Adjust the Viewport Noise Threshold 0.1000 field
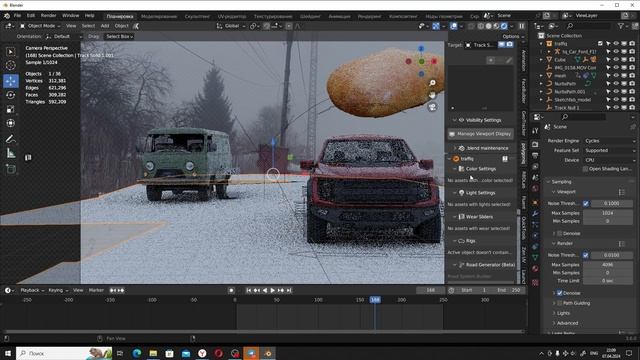The image size is (640, 360). pyautogui.click(x=611, y=203)
